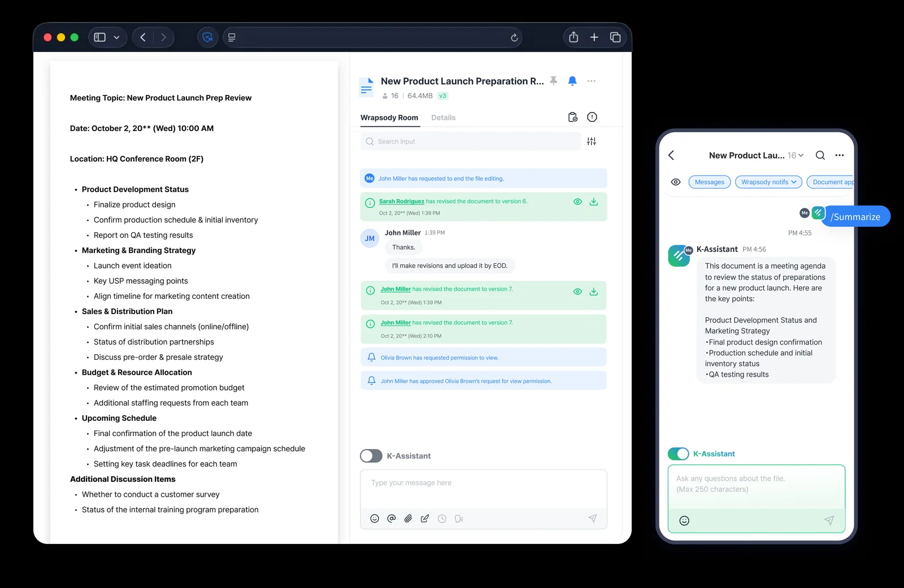This screenshot has width=904, height=588.
Task: Open Sarah Rodriguez's profile link
Action: click(x=402, y=201)
